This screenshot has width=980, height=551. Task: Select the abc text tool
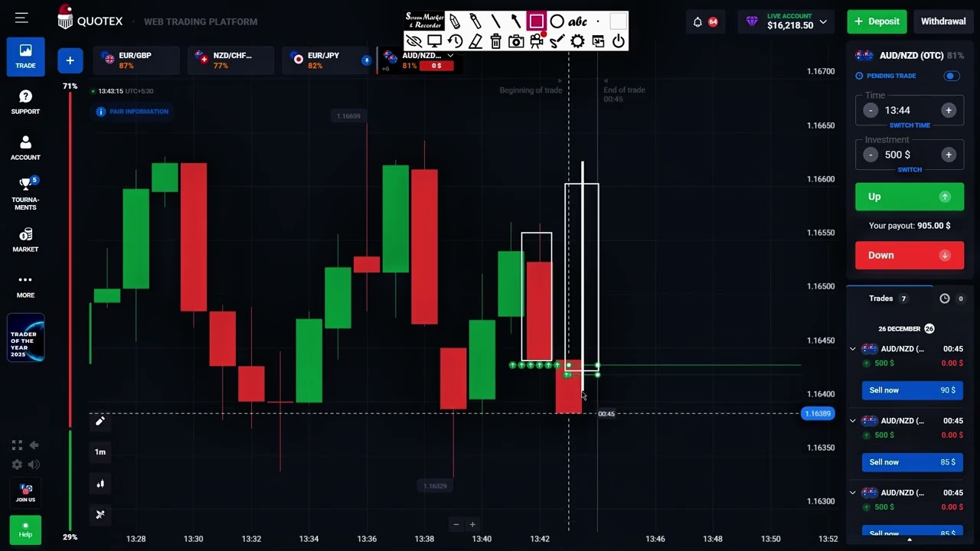(x=578, y=21)
